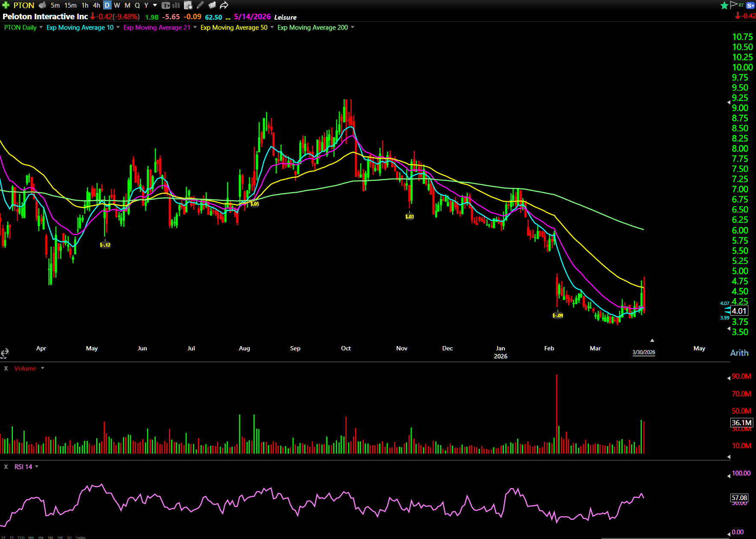The height and width of the screenshot is (539, 756).
Task: Click the 5/14/2026 earnings date link
Action: (x=252, y=17)
